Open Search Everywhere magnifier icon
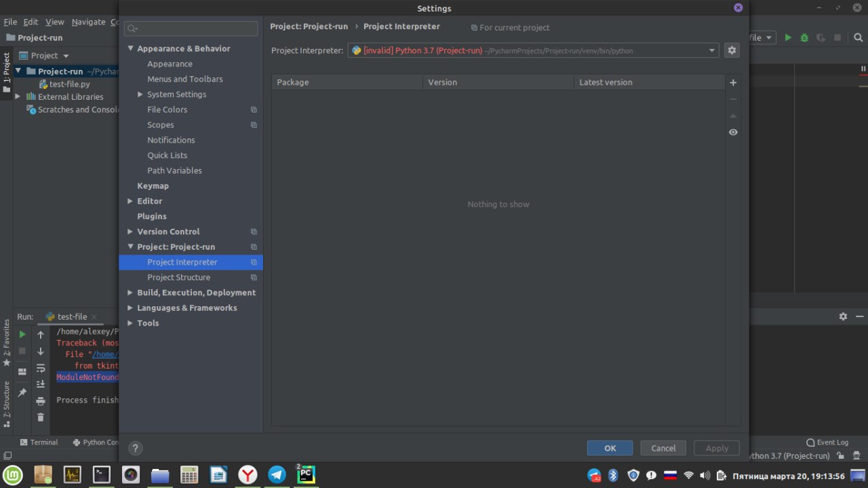This screenshot has height=488, width=868. [860, 38]
